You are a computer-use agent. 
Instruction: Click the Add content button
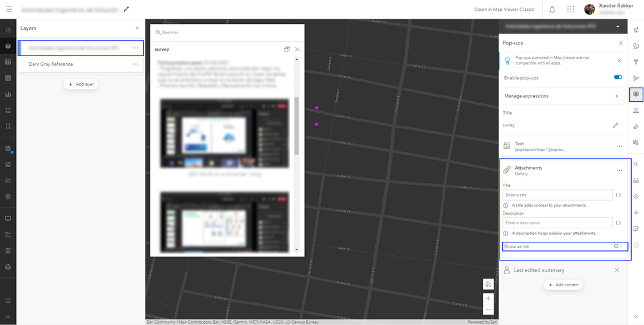point(563,285)
